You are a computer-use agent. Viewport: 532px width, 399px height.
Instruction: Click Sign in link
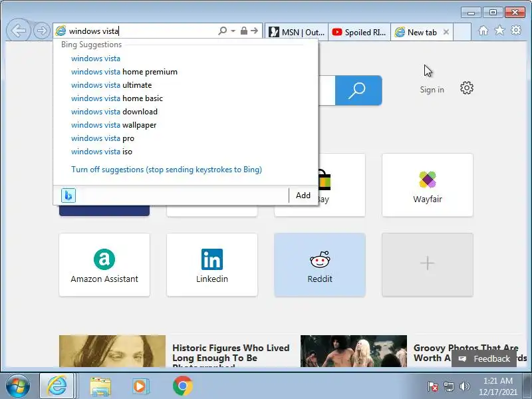(432, 90)
